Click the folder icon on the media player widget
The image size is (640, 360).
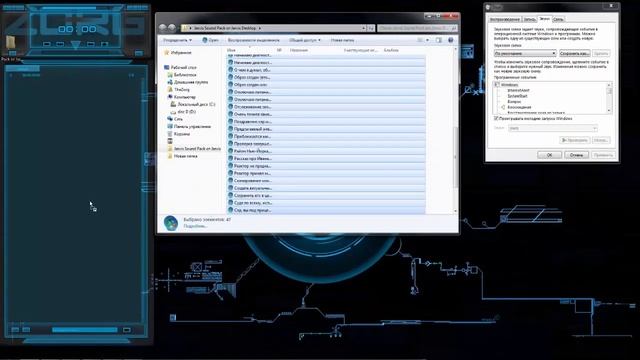(11, 42)
